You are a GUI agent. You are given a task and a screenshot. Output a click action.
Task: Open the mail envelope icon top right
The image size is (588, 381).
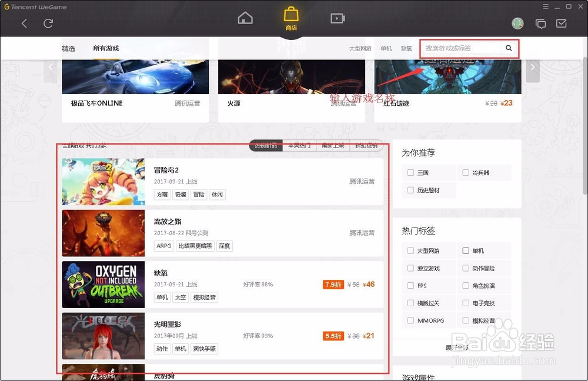coord(563,24)
